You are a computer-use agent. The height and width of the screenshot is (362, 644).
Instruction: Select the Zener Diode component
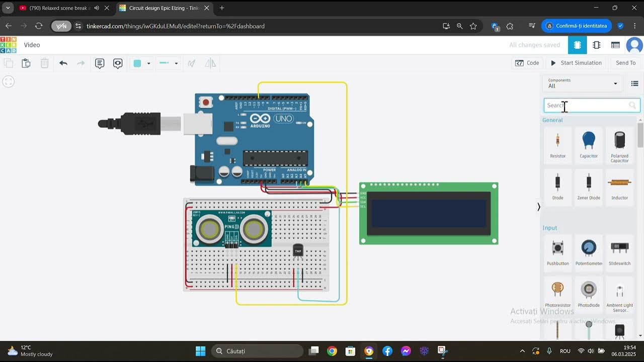point(589,186)
